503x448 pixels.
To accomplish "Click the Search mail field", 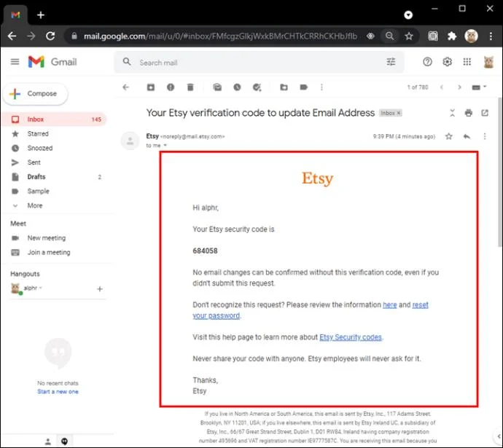I will click(x=260, y=62).
